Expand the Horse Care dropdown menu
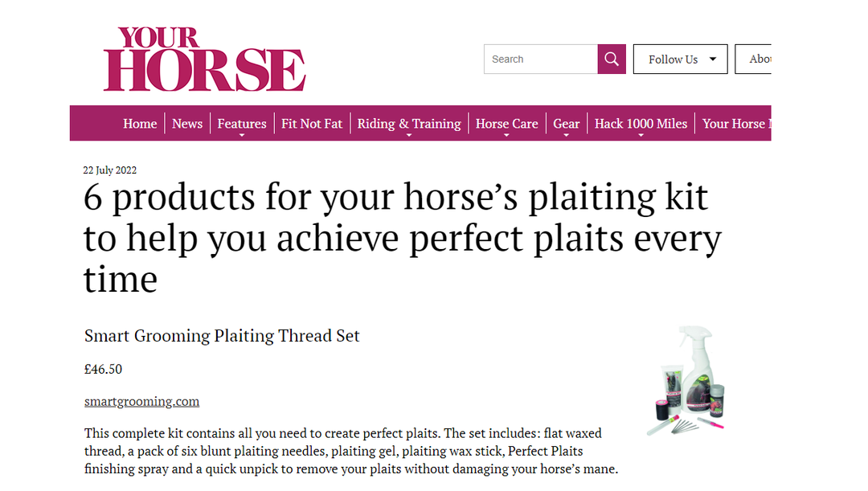This screenshot has width=868, height=491. coord(506,124)
